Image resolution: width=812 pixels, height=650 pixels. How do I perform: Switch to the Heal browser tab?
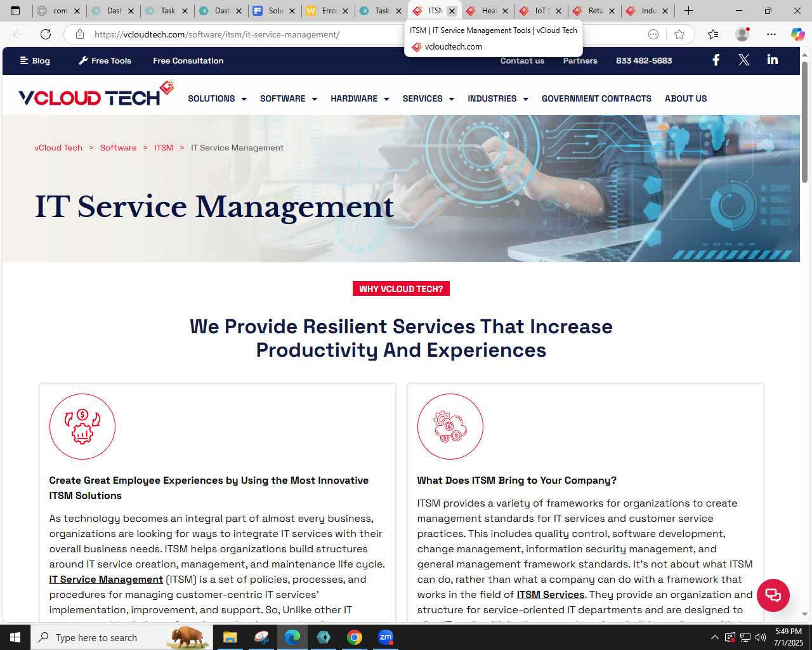pos(488,11)
